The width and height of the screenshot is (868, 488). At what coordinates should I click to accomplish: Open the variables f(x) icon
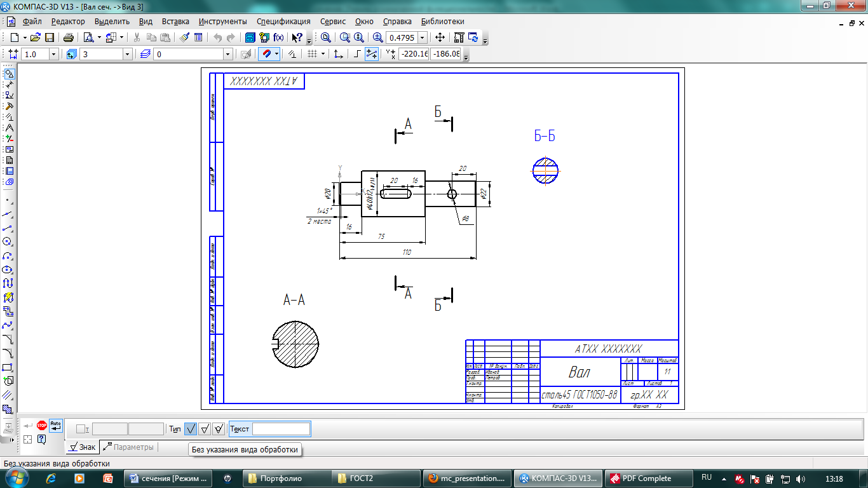coord(278,37)
